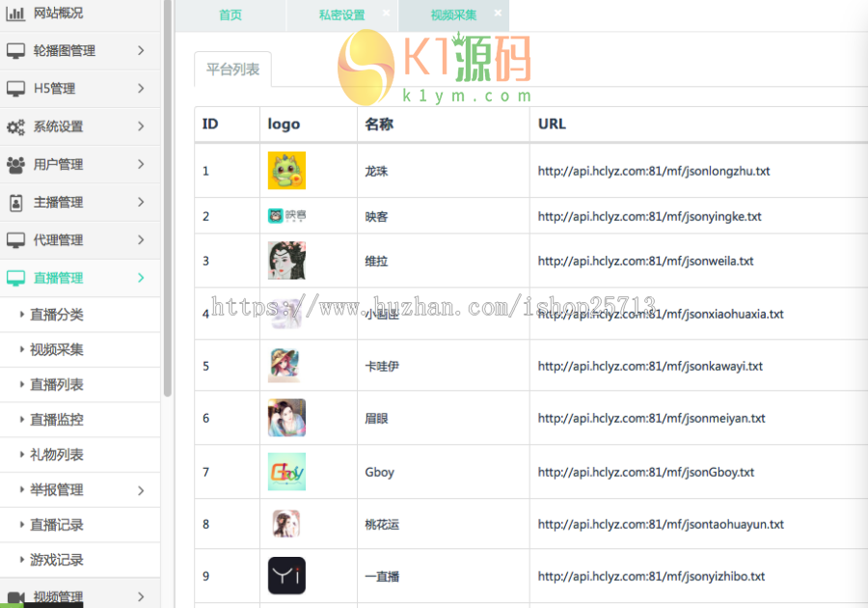Open 直播分类 submenu item
Viewport: 868px width, 608px height.
(x=80, y=315)
